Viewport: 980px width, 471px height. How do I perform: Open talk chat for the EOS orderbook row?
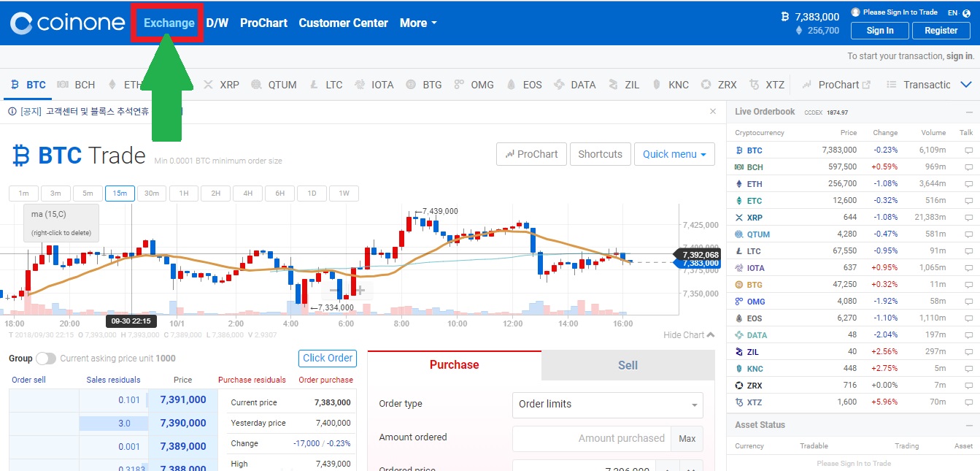pyautogui.click(x=968, y=318)
